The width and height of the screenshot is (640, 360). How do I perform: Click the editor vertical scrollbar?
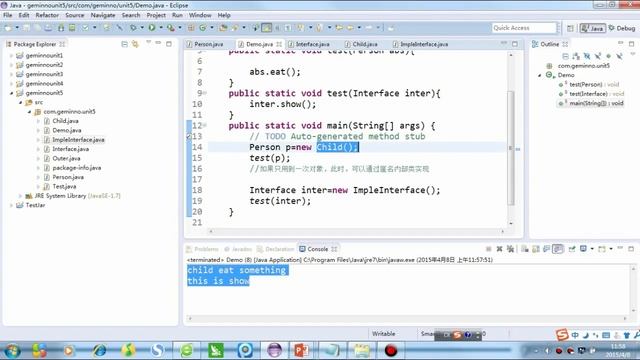click(x=511, y=148)
